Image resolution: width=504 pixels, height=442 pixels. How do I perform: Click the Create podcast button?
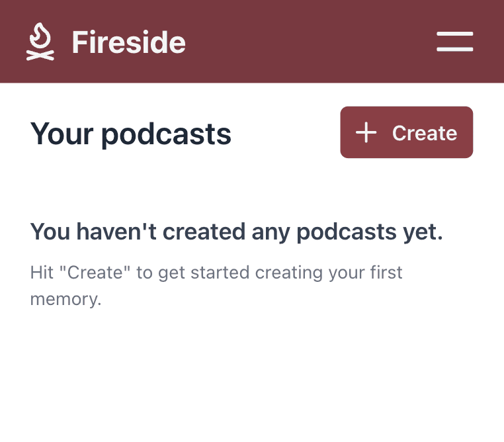(x=407, y=132)
